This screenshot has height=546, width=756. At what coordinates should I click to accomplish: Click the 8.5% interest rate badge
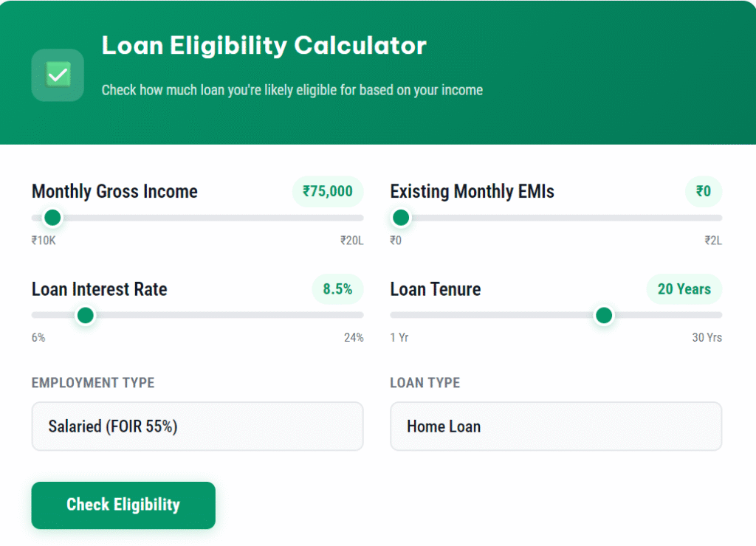[x=337, y=289]
